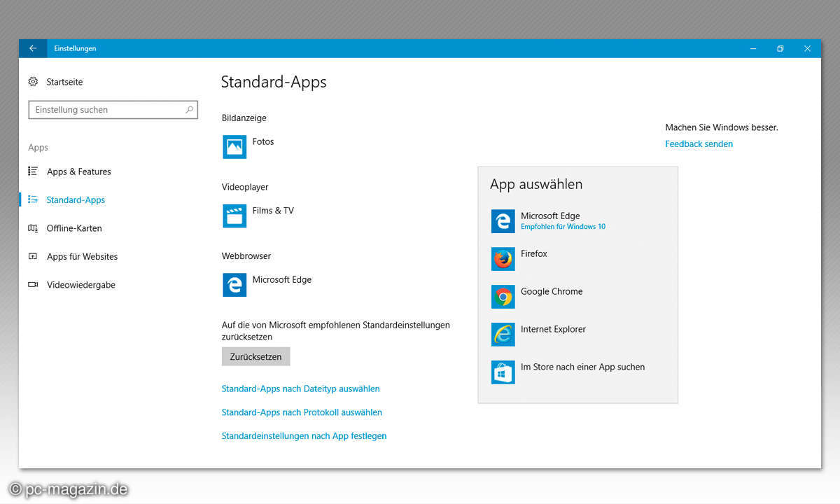The width and height of the screenshot is (840, 504).
Task: Select Google Chrome label in the list
Action: tap(552, 291)
